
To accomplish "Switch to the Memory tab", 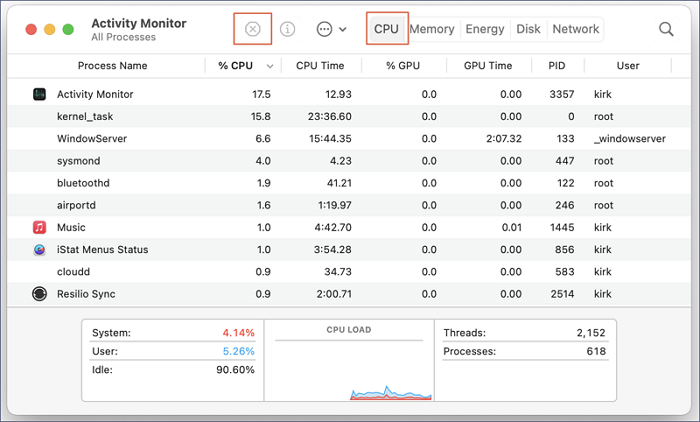I will [x=432, y=29].
